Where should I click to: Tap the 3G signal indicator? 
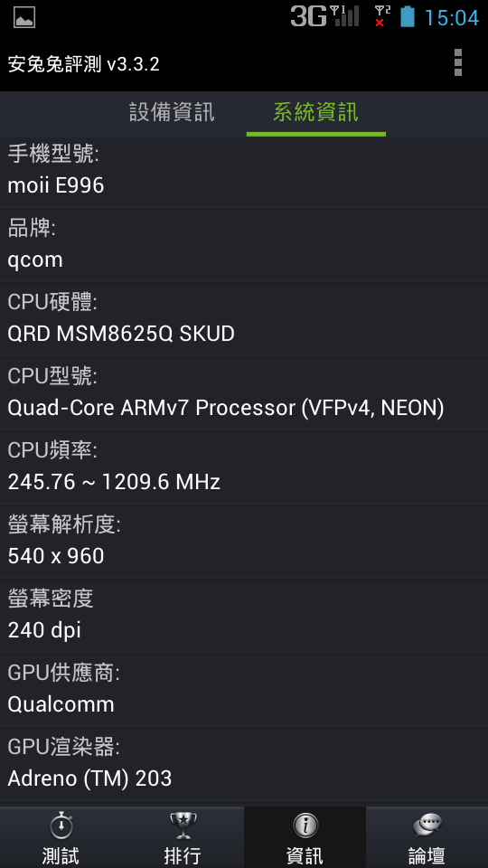click(324, 16)
